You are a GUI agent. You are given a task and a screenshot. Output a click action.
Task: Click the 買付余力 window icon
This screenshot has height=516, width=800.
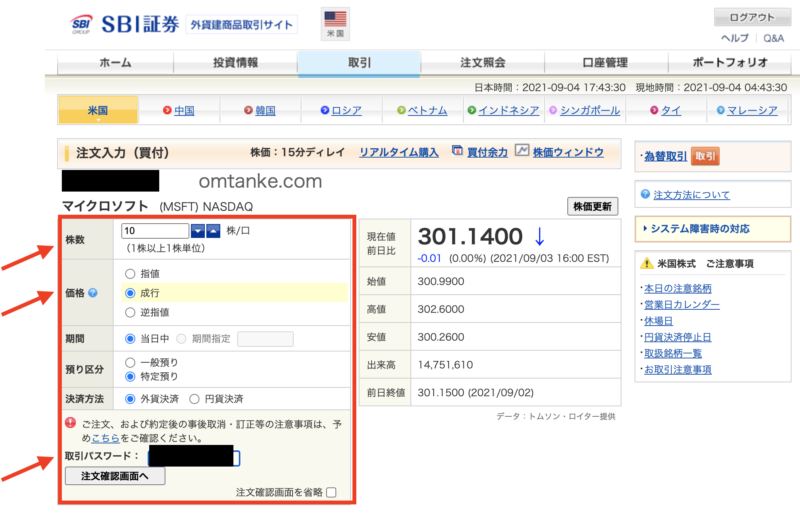(457, 151)
